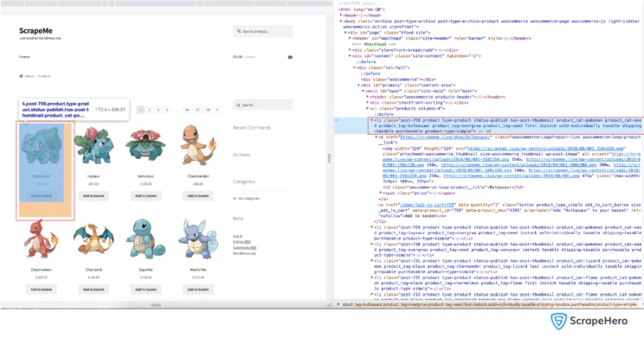The width and height of the screenshot is (644, 338).
Task: Click the ellipsis beside the selected DevTools row
Action: click(x=337, y=121)
